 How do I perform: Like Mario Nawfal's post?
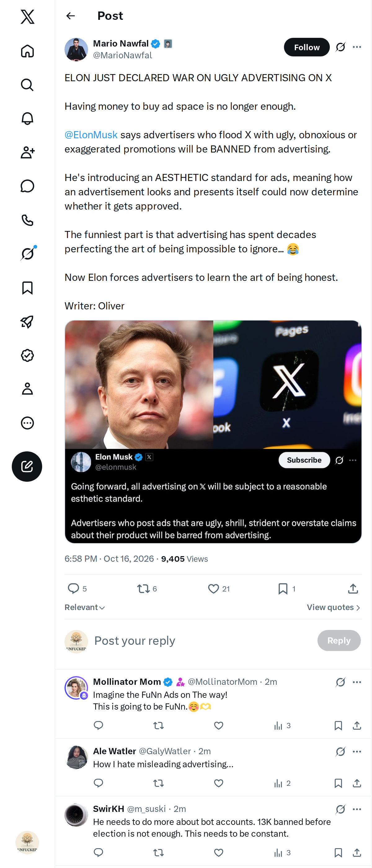(x=213, y=589)
